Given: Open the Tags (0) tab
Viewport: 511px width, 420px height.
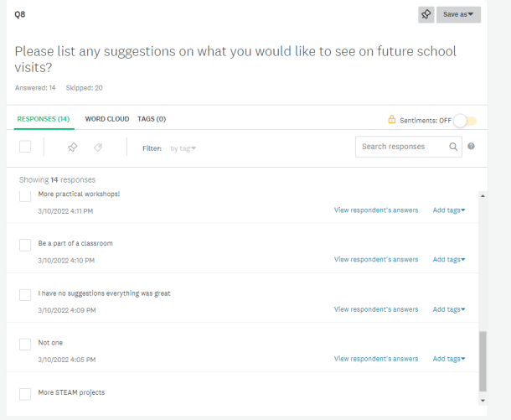Looking at the screenshot, I should pyautogui.click(x=152, y=119).
